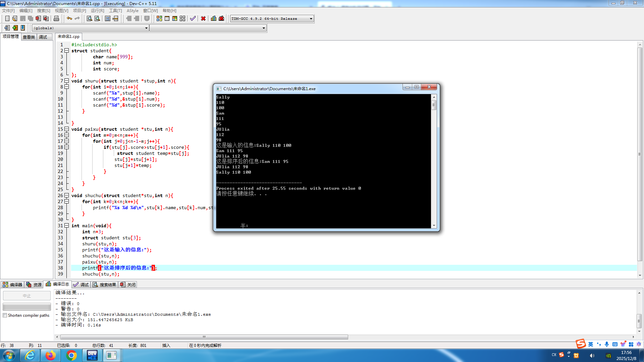Click the Undo arrow icon
The image size is (644, 362).
pyautogui.click(x=69, y=18)
